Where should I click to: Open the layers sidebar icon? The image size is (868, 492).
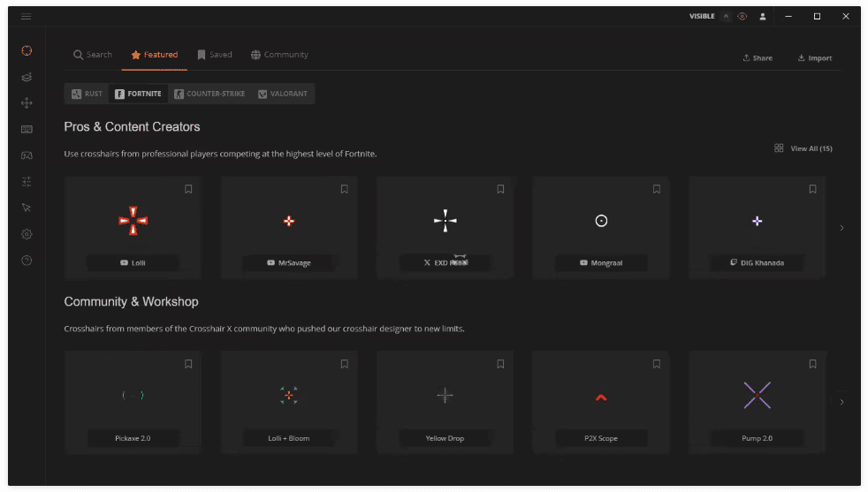pyautogui.click(x=27, y=77)
